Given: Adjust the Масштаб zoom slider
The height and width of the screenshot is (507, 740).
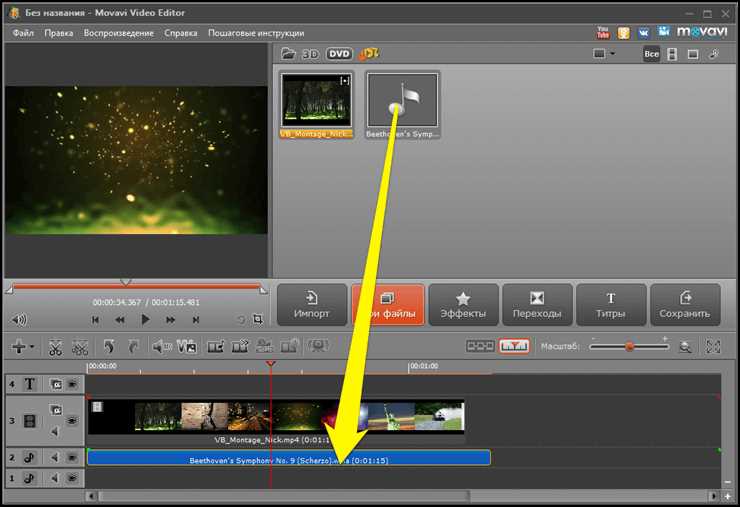Looking at the screenshot, I should click(629, 347).
